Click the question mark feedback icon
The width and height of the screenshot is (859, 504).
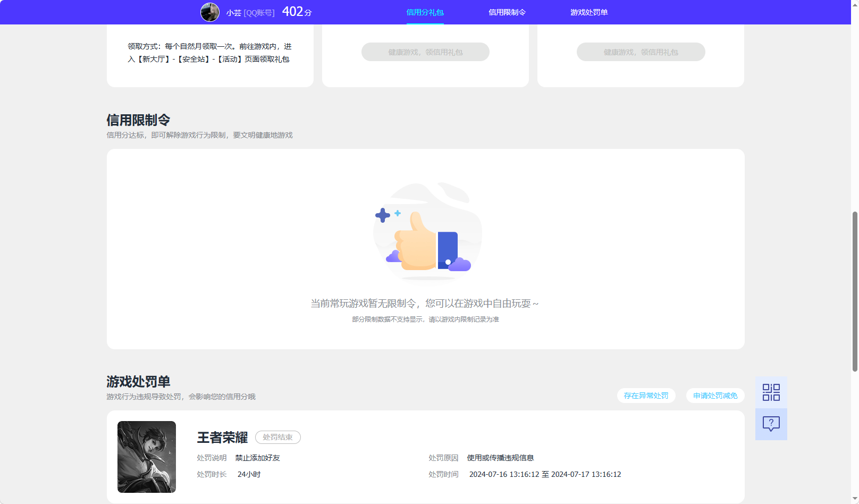771,424
